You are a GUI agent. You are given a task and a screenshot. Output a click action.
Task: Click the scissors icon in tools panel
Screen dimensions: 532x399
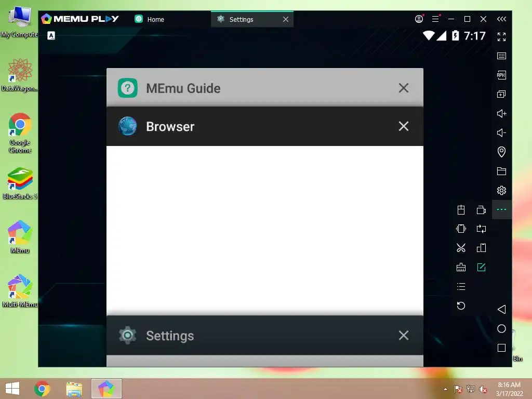[461, 248]
